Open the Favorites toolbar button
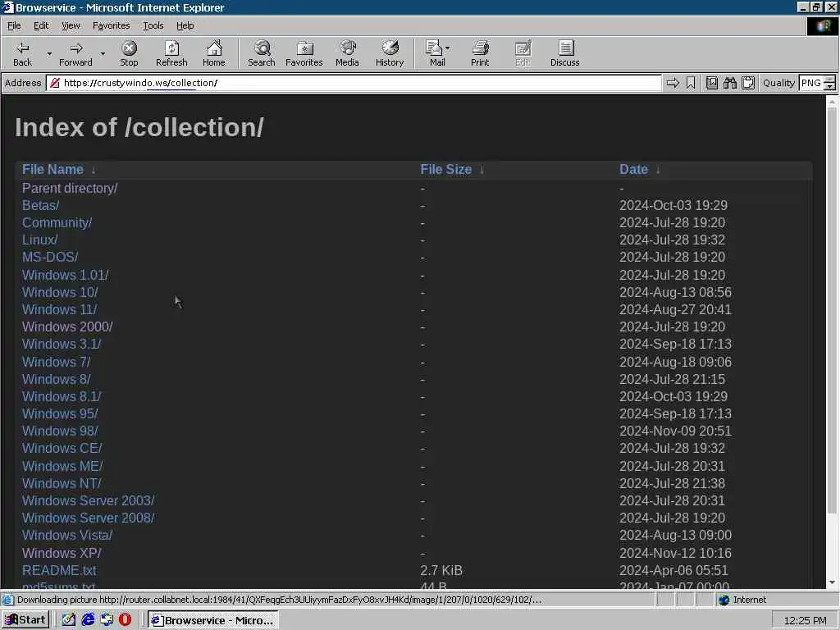 [x=304, y=53]
